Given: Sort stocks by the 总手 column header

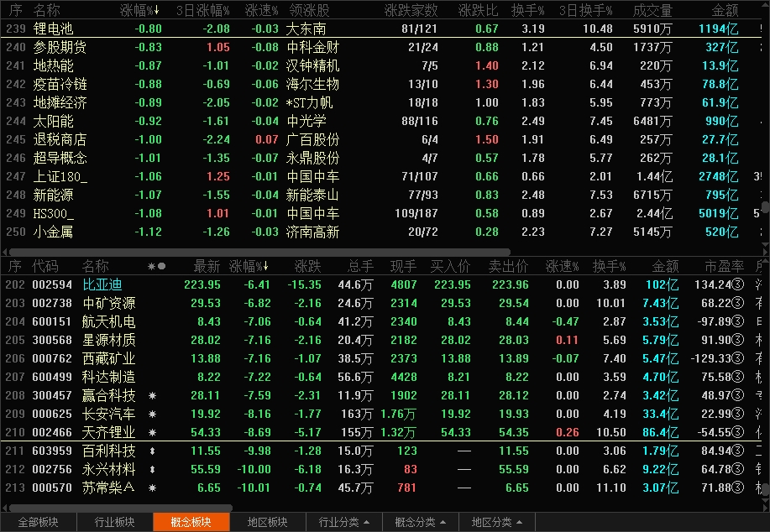Looking at the screenshot, I should click(360, 267).
